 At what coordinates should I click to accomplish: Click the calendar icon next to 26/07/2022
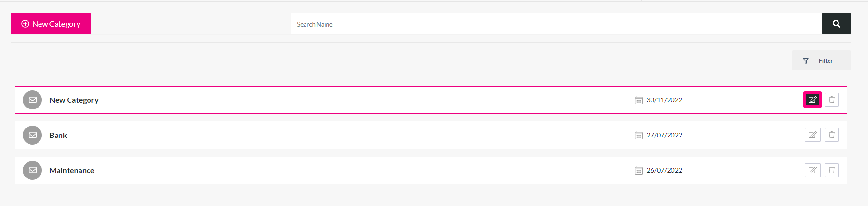point(639,170)
